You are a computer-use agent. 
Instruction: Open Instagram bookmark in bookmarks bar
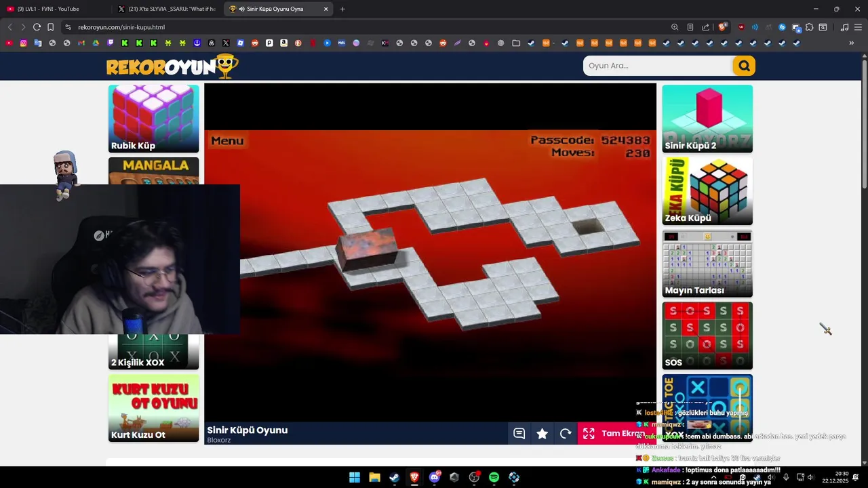pyautogui.click(x=23, y=43)
